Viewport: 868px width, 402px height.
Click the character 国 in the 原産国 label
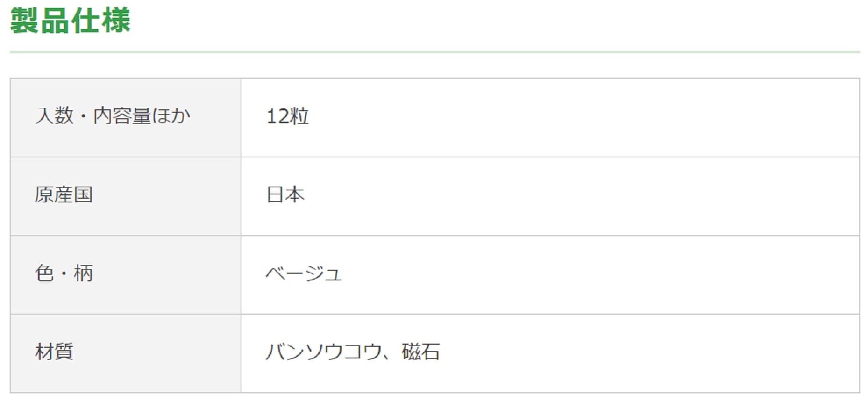coord(83,195)
